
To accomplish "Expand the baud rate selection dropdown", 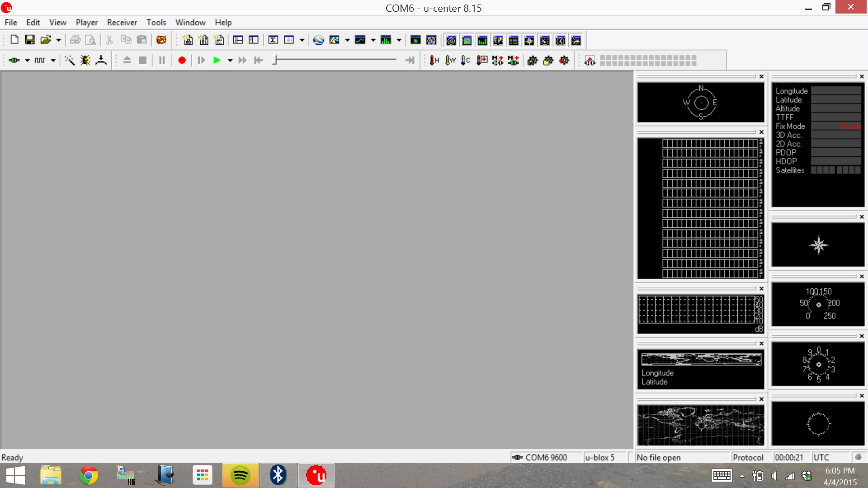I will point(53,60).
